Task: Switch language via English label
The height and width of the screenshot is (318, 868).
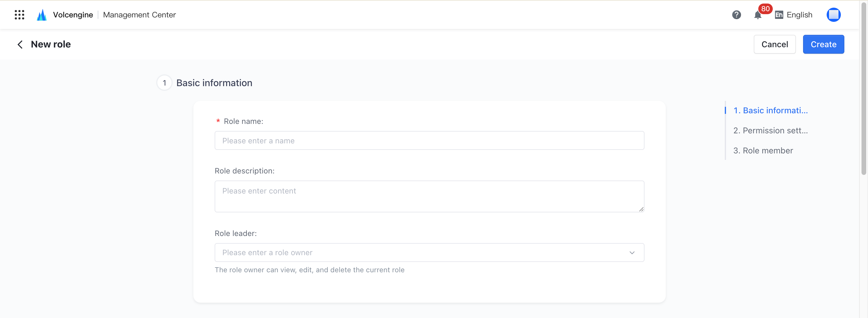Action: coord(799,15)
